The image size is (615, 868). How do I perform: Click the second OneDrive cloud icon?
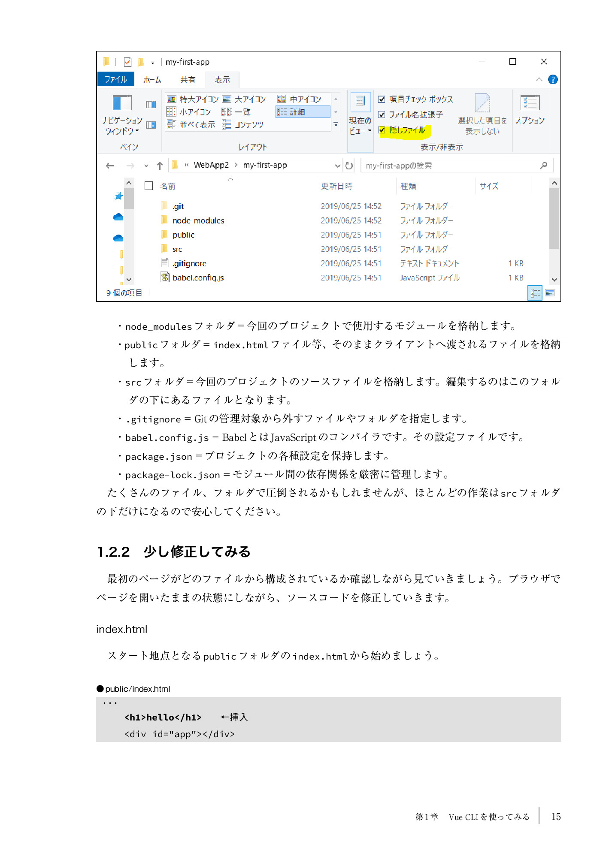pos(118,238)
